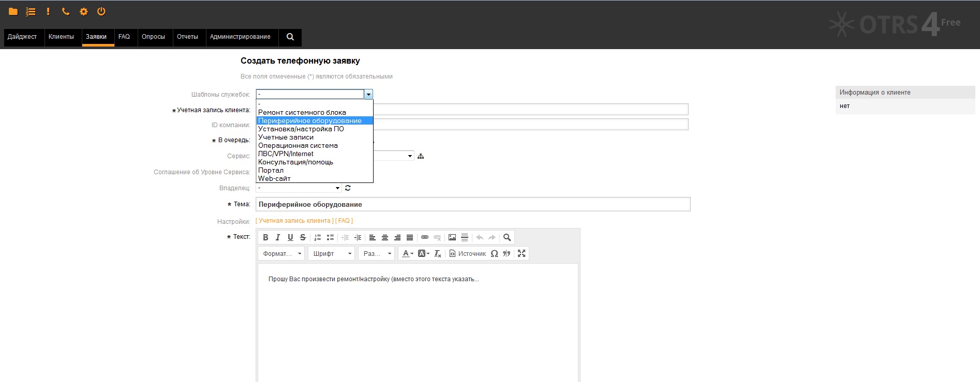Insert a bulleted list in the editor
This screenshot has height=382, width=980.
[x=330, y=237]
